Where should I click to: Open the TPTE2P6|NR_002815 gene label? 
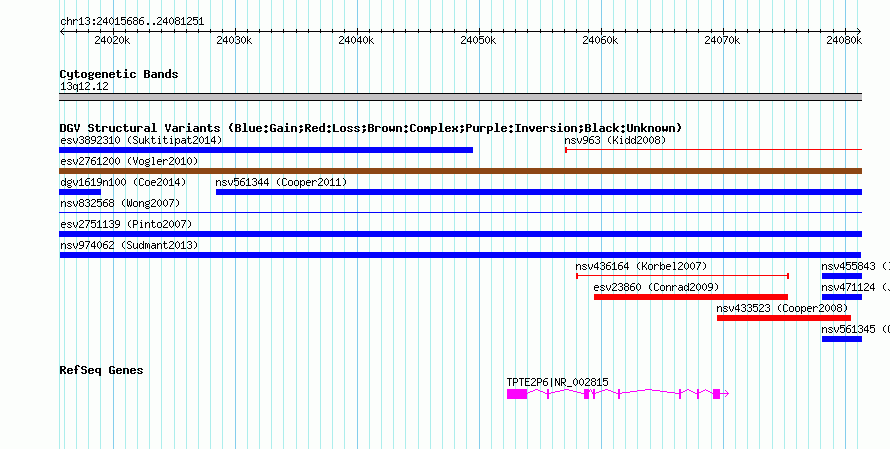click(557, 383)
